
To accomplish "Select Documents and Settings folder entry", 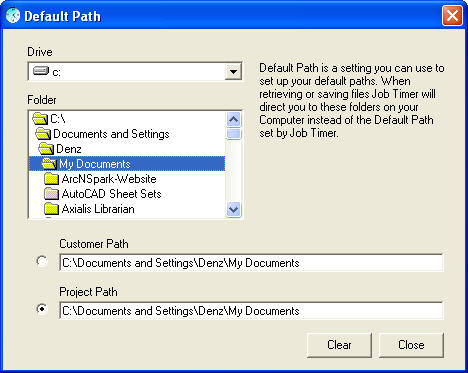I will (x=111, y=134).
